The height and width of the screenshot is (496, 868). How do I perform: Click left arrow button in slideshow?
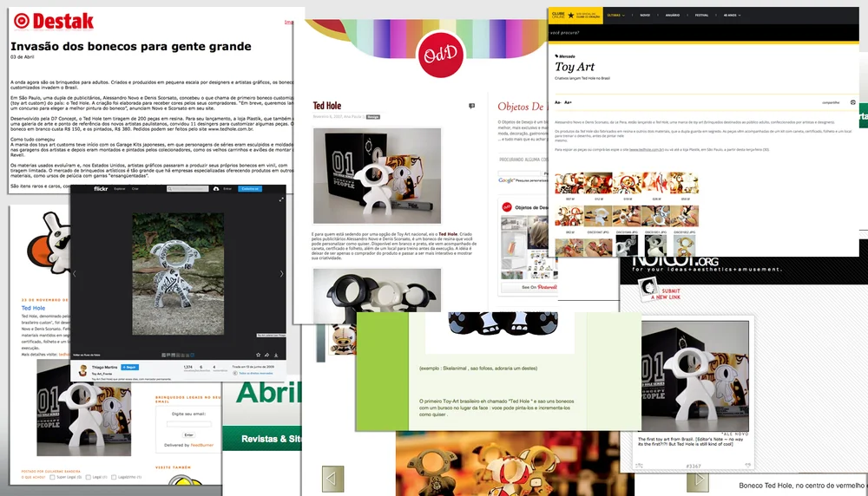point(332,479)
